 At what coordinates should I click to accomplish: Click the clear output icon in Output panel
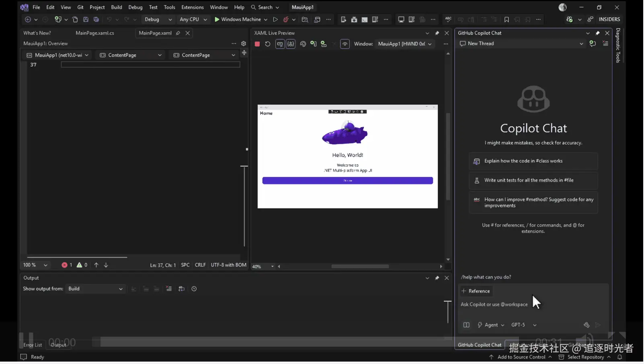[169, 289]
